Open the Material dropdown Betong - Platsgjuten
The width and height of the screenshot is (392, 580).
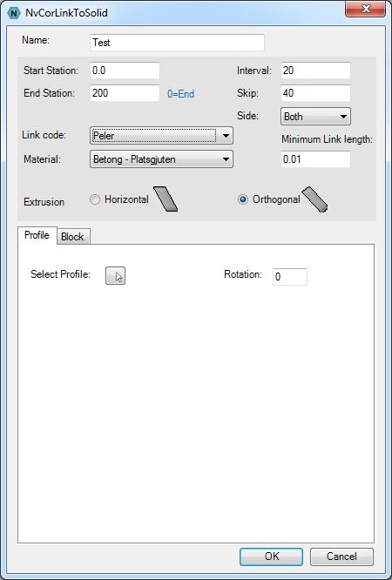point(161,159)
